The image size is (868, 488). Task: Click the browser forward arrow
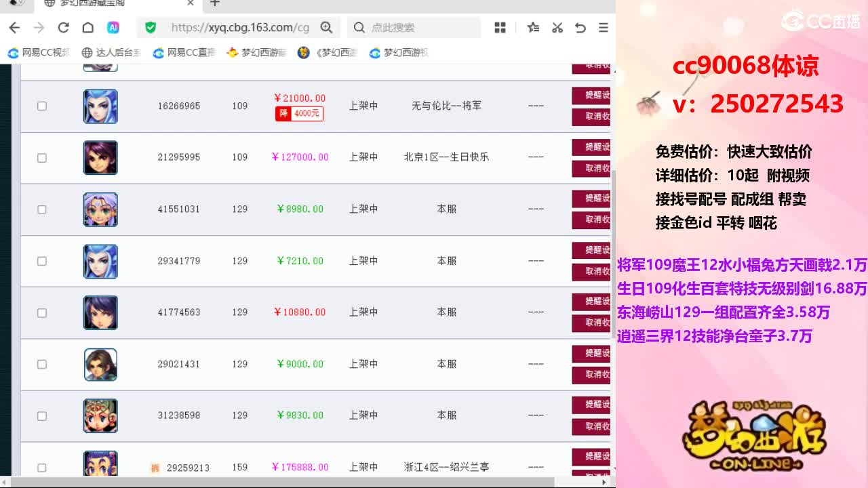39,28
